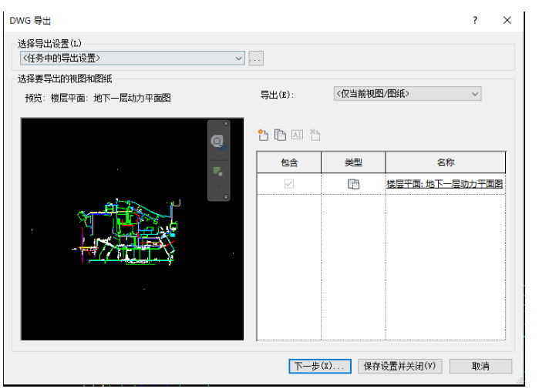Click the ellipsis button to modify export setup
539x392 pixels.
point(256,59)
